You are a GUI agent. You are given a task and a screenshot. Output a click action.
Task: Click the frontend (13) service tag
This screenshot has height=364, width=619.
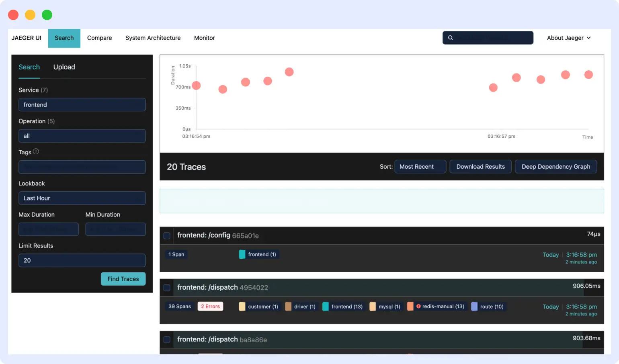344,307
